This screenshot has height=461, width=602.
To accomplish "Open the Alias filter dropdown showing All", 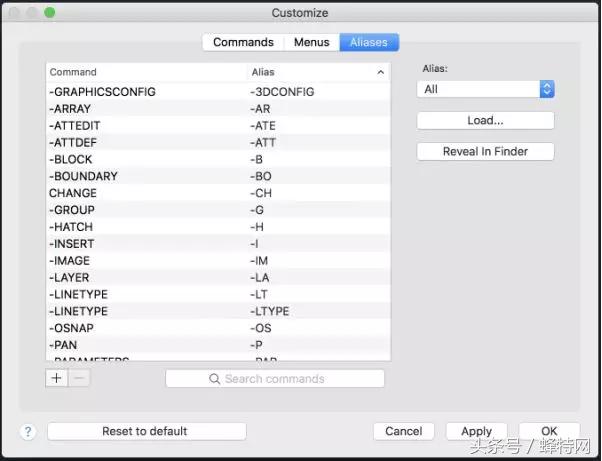I will click(x=485, y=89).
